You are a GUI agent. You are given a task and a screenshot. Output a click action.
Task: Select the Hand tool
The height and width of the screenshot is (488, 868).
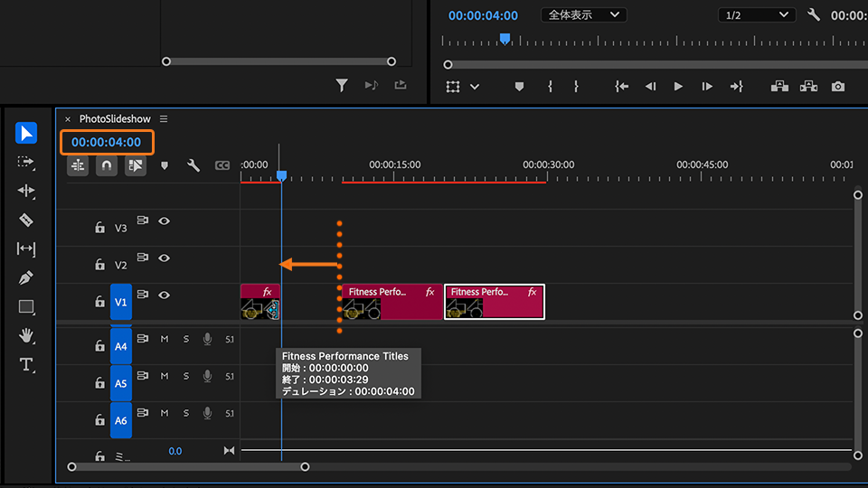pyautogui.click(x=26, y=336)
